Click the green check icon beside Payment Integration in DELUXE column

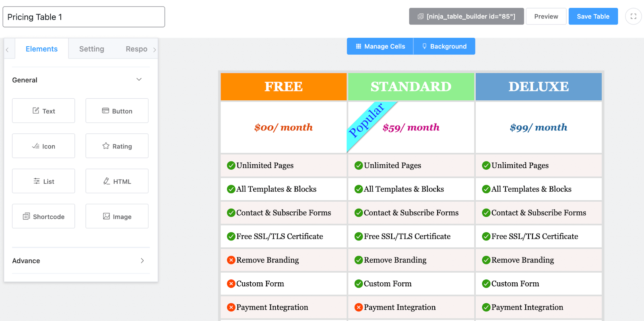tap(486, 308)
